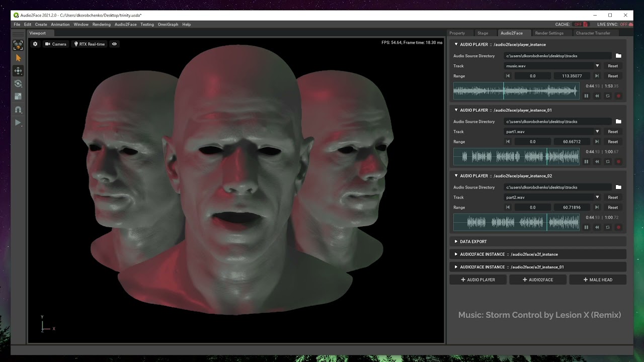
Task: Open the Audio2Face menu in menu bar
Action: pos(125,24)
